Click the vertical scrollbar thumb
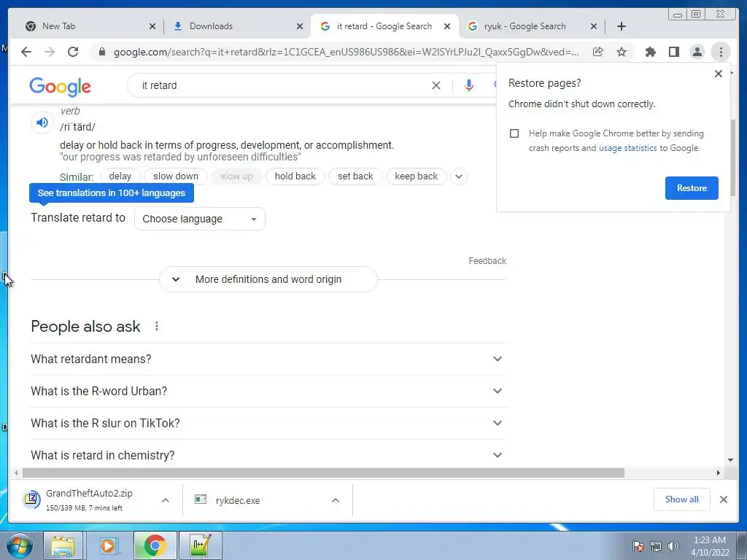Image resolution: width=747 pixels, height=560 pixels. tap(733, 157)
